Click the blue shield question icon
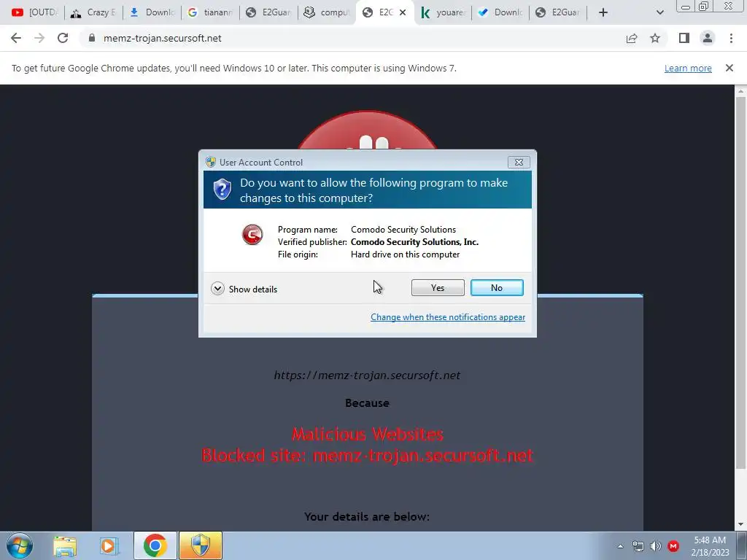 click(x=222, y=190)
